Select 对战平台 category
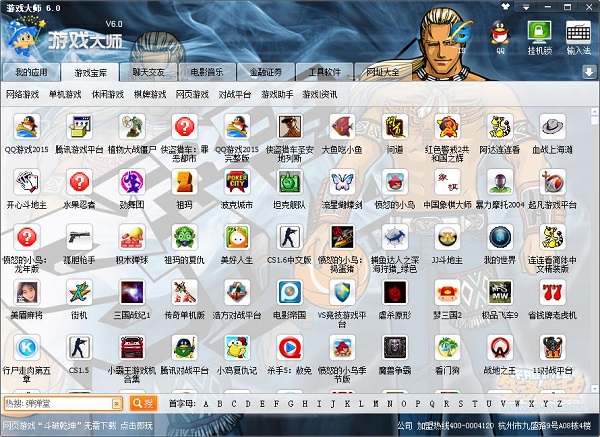This screenshot has height=437, width=600. coord(235,94)
